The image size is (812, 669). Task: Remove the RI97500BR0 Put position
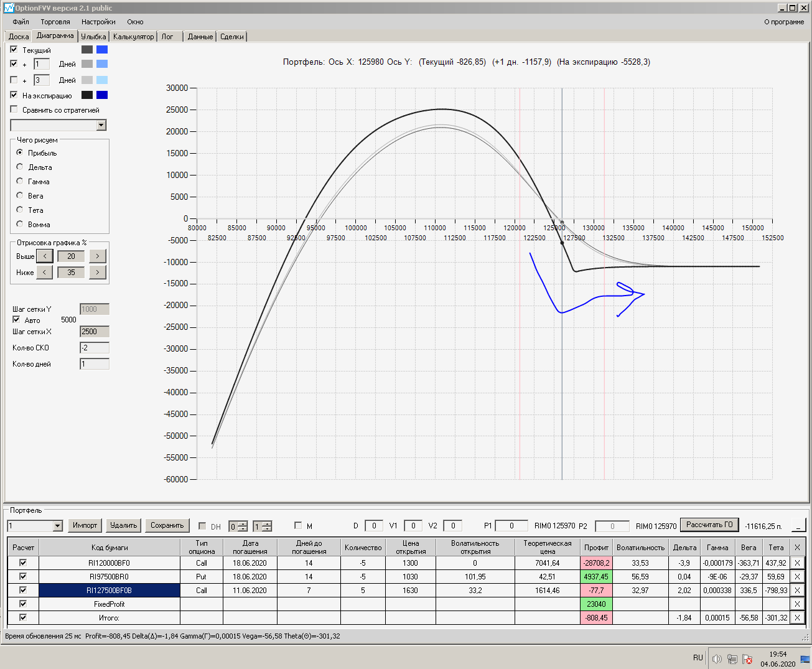point(797,577)
